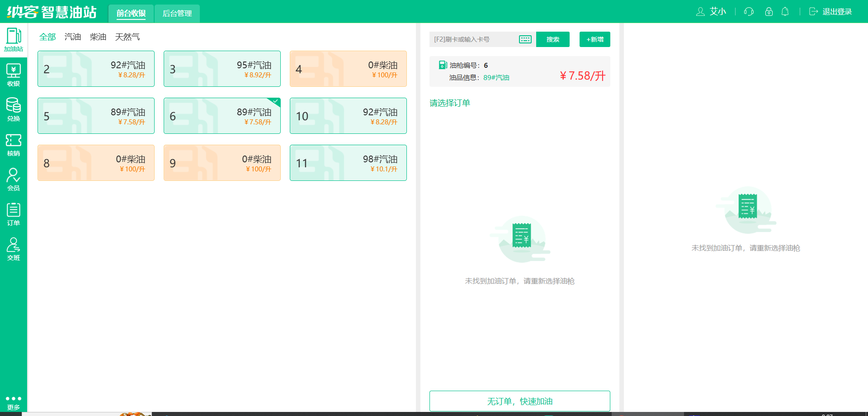Screen dimensions: 868x416
Task: Select the 汽油 fuel filter tab
Action: coord(73,37)
